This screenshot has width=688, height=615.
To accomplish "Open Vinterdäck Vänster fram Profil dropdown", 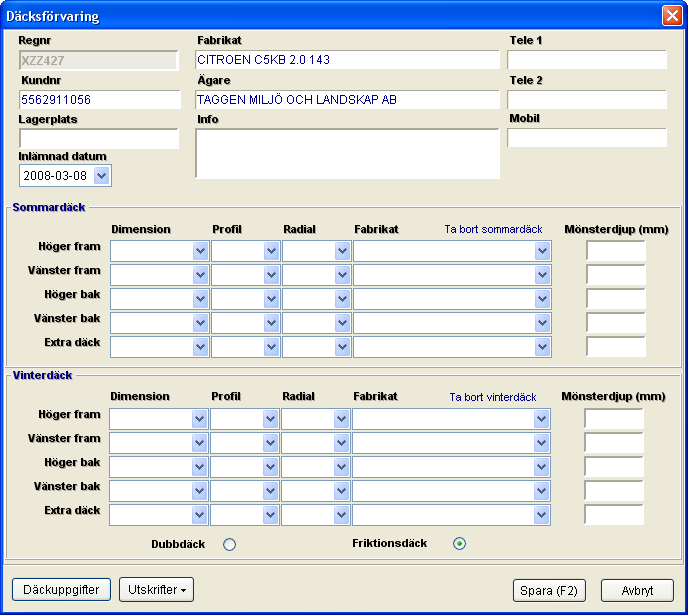I will coord(271,443).
